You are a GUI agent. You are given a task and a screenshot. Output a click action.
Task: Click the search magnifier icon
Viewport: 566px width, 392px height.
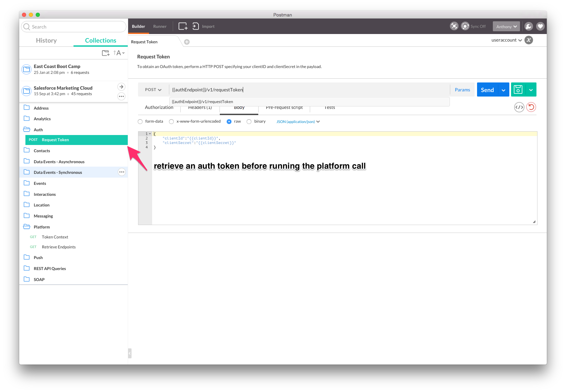(27, 27)
